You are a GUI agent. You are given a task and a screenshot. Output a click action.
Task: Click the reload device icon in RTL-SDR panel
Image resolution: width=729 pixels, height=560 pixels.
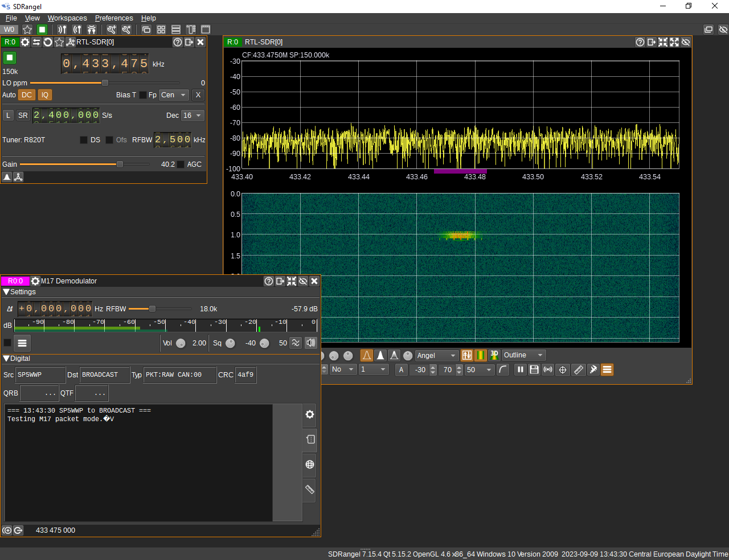click(48, 42)
